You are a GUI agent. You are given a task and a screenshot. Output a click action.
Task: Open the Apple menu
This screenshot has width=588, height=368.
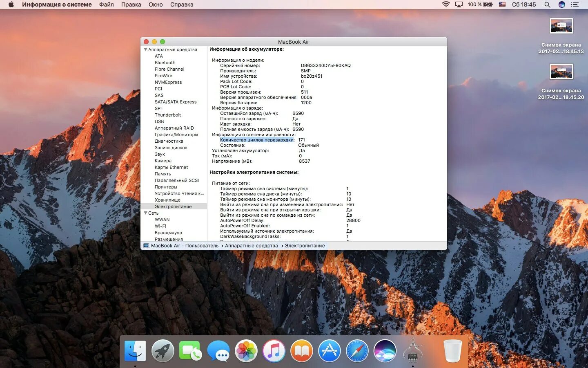(11, 4)
